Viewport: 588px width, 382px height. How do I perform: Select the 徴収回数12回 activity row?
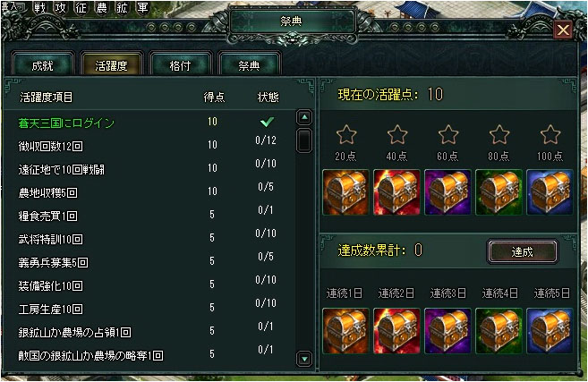(x=150, y=145)
